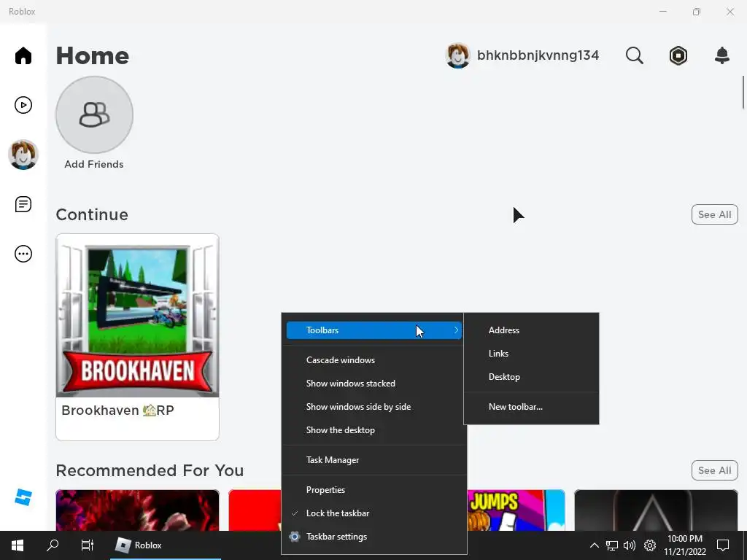Open Messages icon in sidebar
Viewport: 747px width, 560px height.
click(23, 204)
